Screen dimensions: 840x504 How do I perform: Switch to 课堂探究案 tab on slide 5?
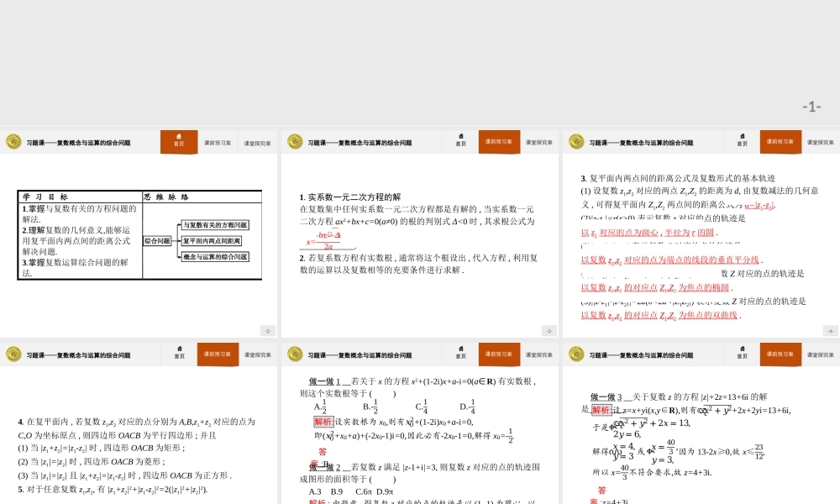coord(257,354)
